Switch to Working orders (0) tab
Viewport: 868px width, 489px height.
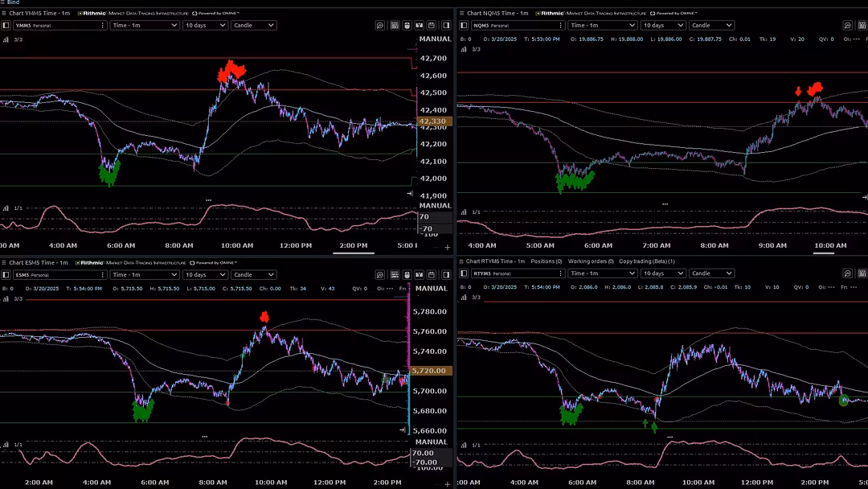591,261
